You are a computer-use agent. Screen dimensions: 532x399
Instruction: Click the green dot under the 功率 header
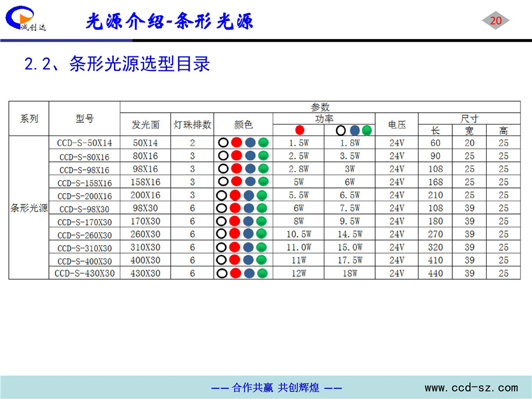coord(366,130)
